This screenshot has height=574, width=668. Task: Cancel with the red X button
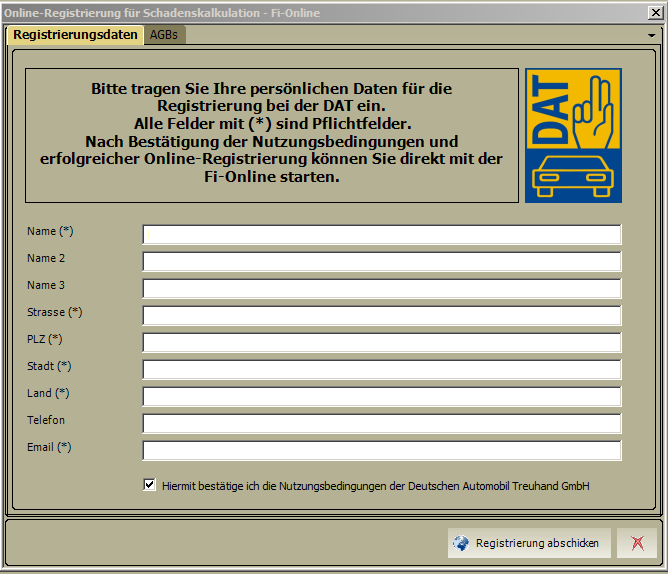coord(637,543)
